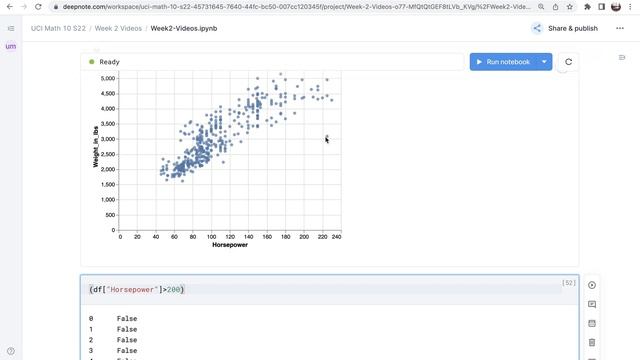
Task: Toggle the browser side panel icon
Action: (x=602, y=7)
